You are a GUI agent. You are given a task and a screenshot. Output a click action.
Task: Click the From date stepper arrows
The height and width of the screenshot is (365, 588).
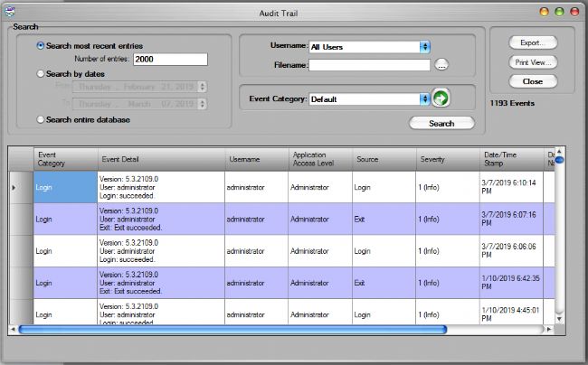click(x=203, y=87)
